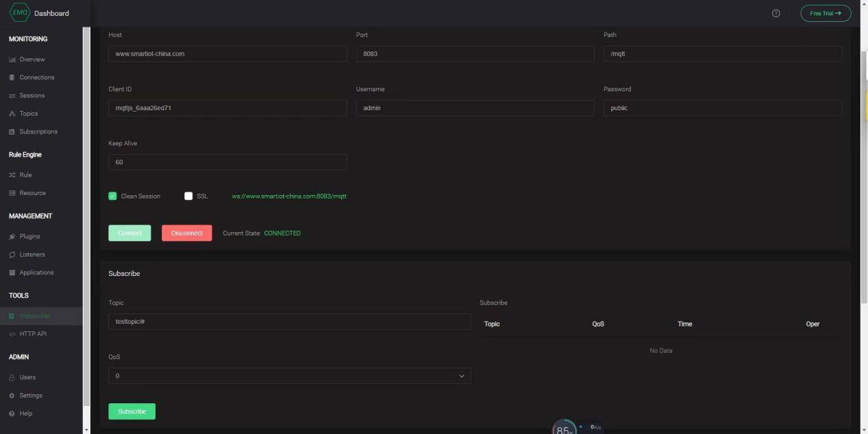Click the Settings gear icon in sidebar
This screenshot has height=434, width=868.
point(12,396)
